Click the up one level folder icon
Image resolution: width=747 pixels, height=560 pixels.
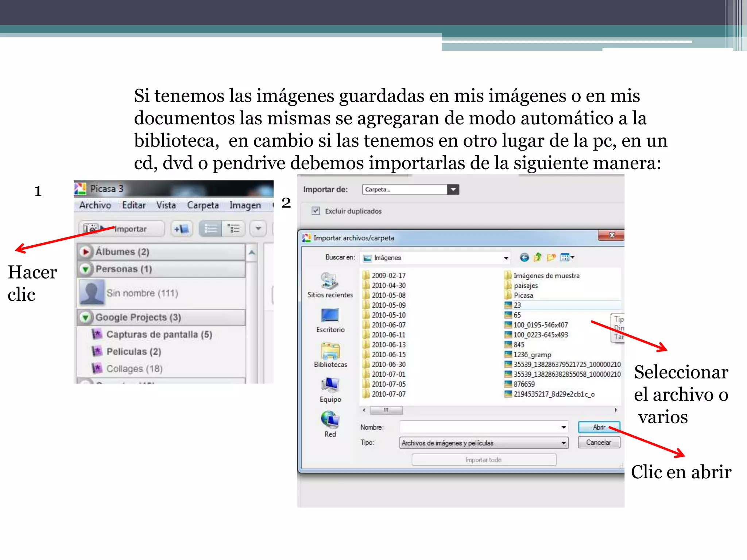click(x=538, y=257)
